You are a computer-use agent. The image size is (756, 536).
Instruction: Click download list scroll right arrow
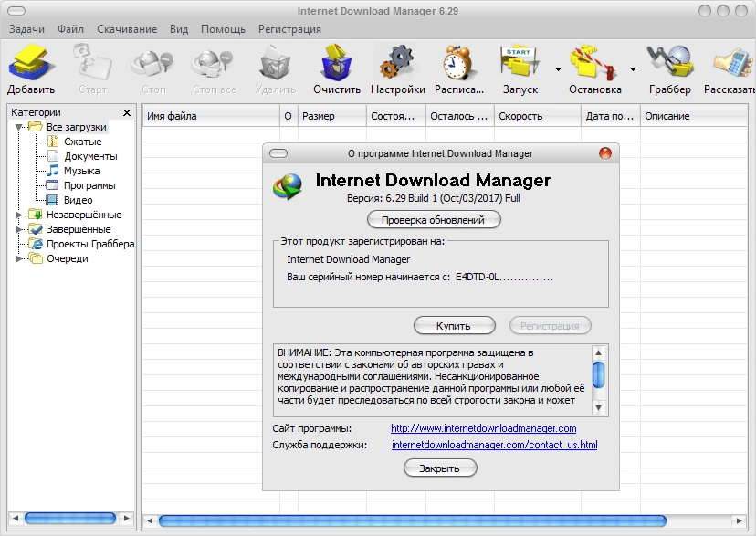738,520
